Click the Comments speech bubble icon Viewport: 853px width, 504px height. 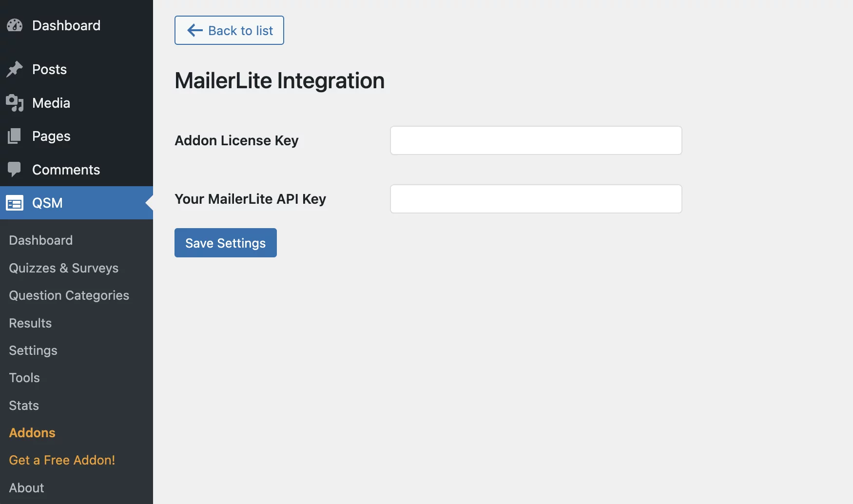tap(15, 170)
